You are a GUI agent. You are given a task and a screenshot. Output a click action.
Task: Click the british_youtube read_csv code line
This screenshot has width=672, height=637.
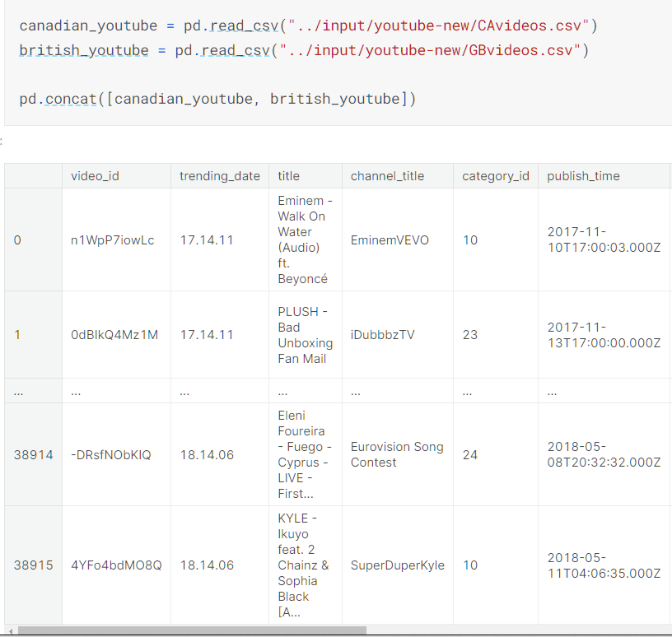tap(304, 51)
